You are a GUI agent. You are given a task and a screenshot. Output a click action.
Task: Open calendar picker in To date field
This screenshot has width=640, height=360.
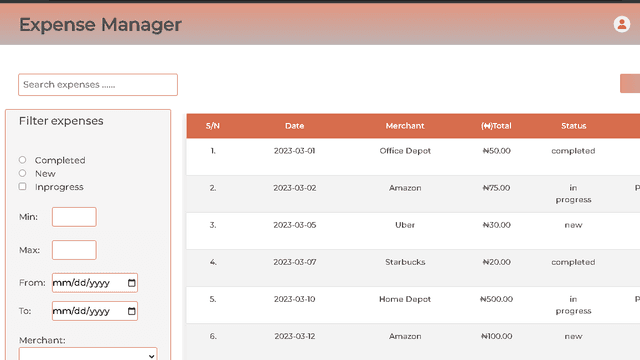pyautogui.click(x=131, y=311)
